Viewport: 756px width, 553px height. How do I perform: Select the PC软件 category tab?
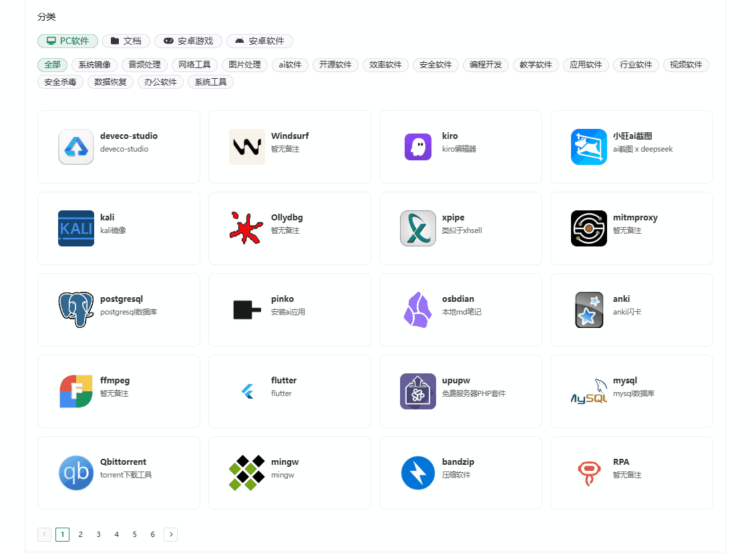coord(67,41)
